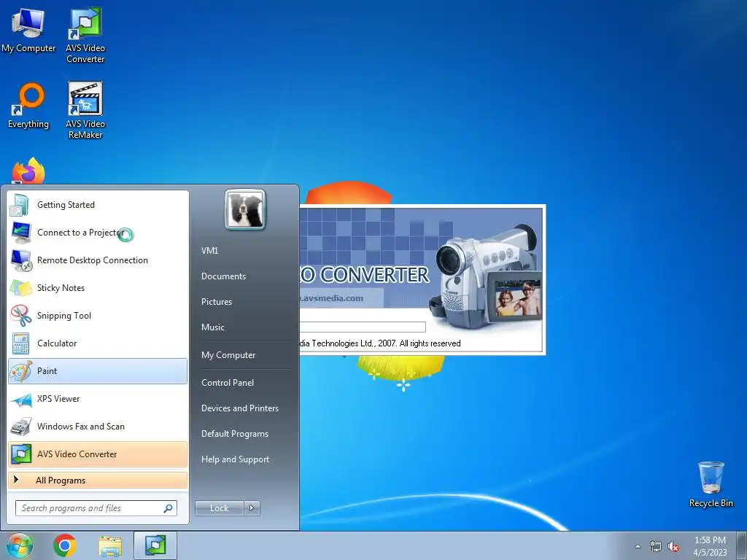Open Pictures library
This screenshot has width=747, height=560.
(217, 302)
